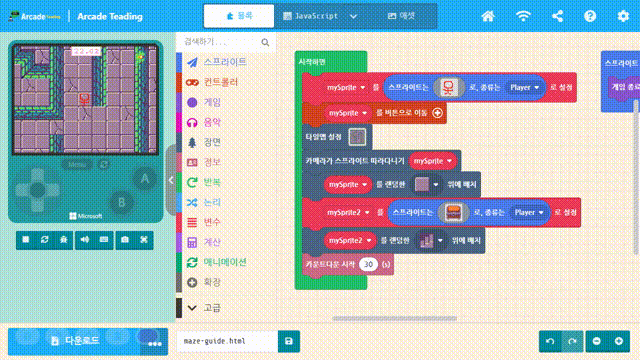Go to the home screen
The height and width of the screenshot is (360, 640).
[488, 16]
